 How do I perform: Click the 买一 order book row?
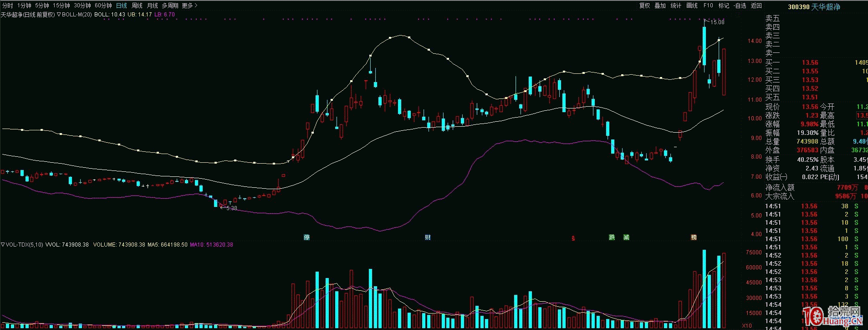(817, 62)
